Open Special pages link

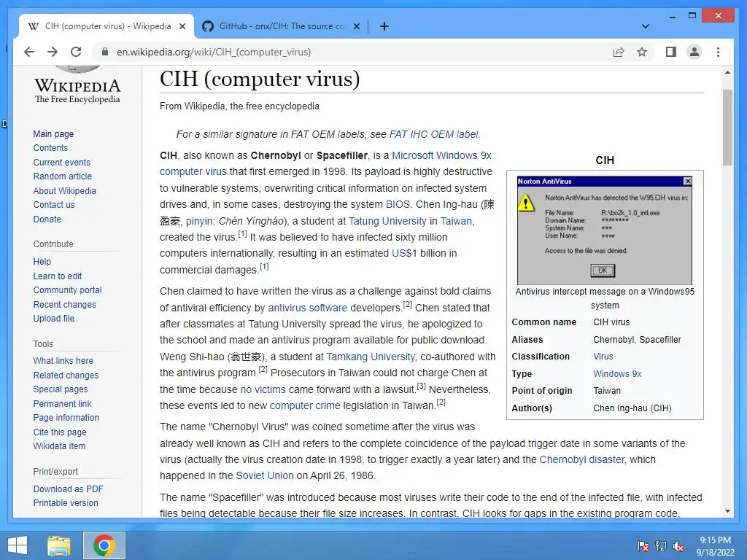(61, 389)
